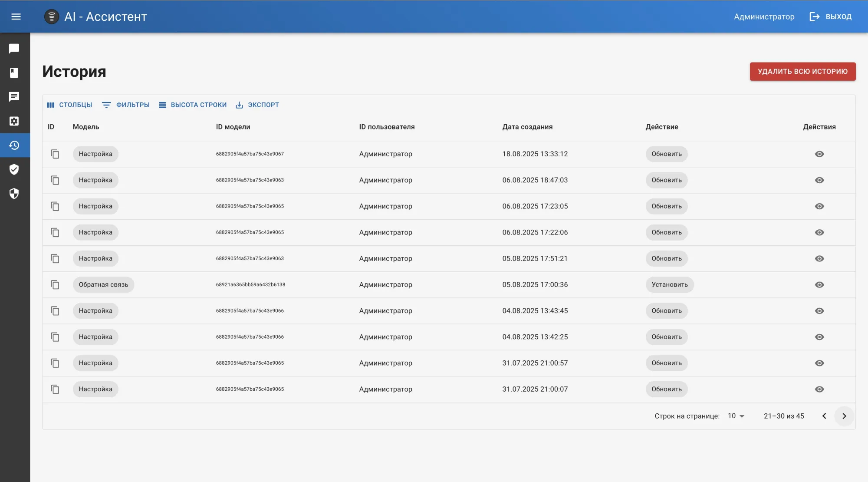Open the half-shield security sidebar icon
868x482 pixels.
tap(14, 194)
